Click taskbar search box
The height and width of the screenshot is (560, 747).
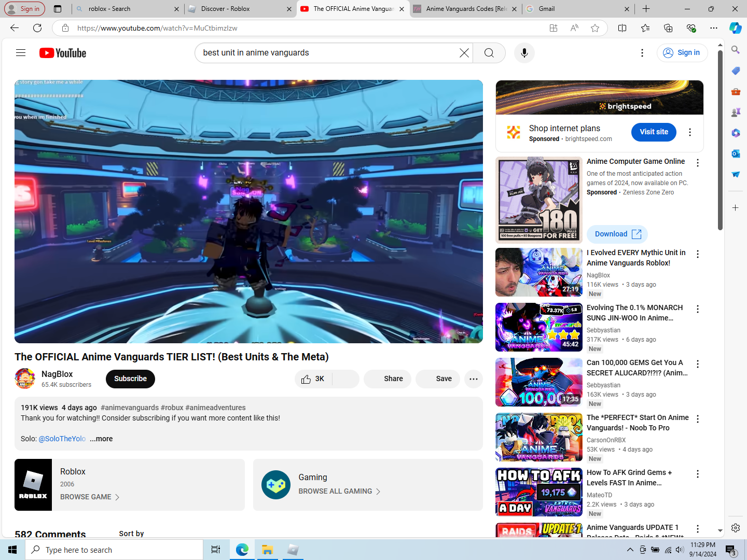point(114,550)
